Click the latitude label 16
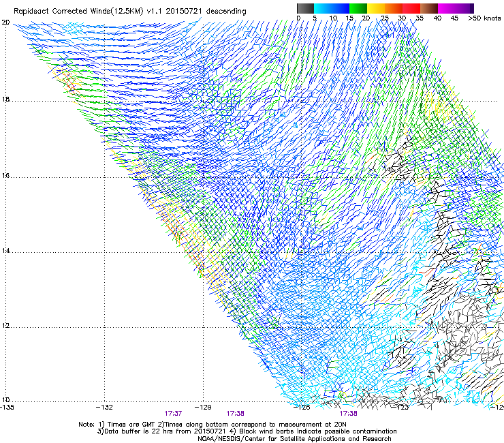Viewport: 504px width, 443px height. [x=5, y=176]
